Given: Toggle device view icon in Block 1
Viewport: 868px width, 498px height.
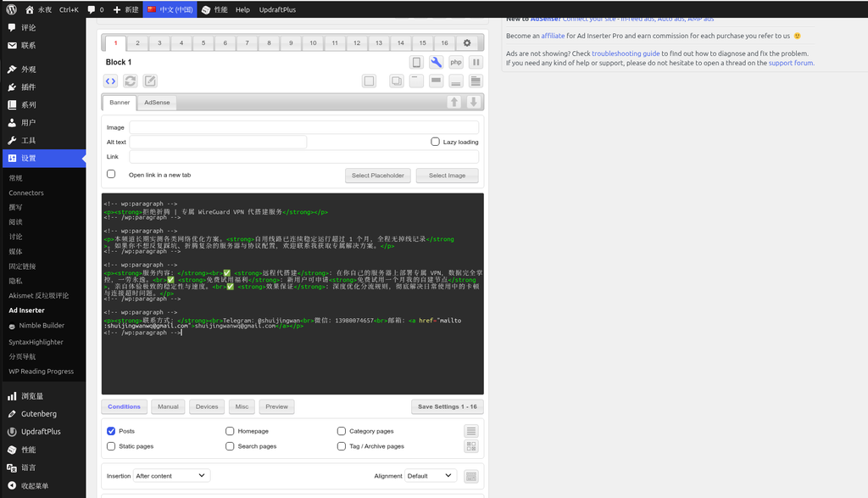Looking at the screenshot, I should (x=416, y=62).
